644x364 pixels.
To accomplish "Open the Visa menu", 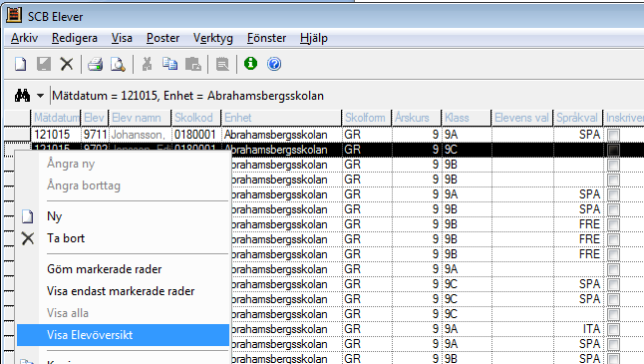I will pos(122,38).
